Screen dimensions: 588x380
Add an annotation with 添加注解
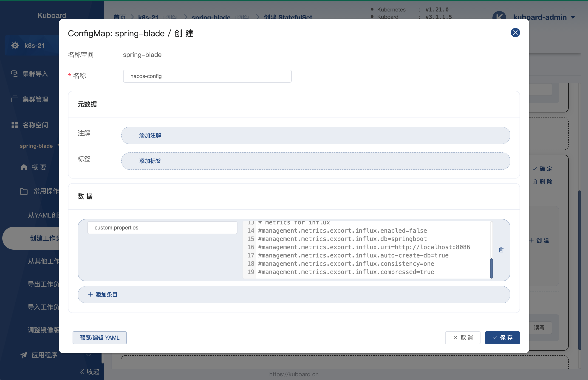coord(316,135)
